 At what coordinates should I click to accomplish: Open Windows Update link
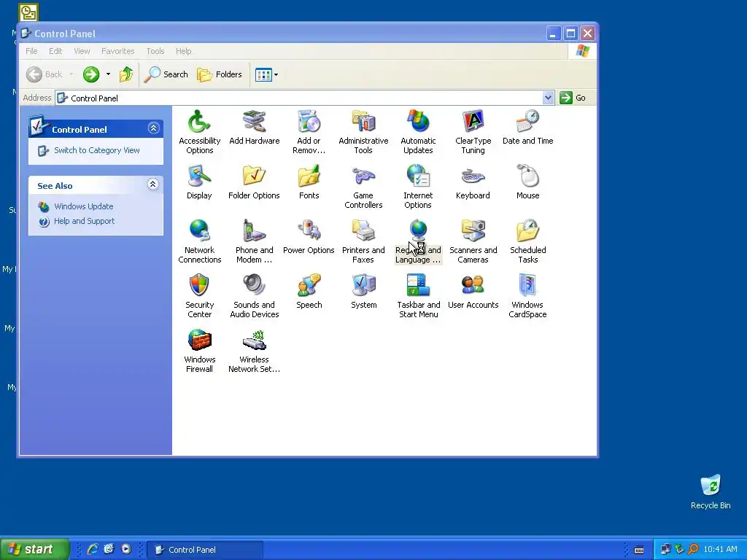(x=83, y=206)
